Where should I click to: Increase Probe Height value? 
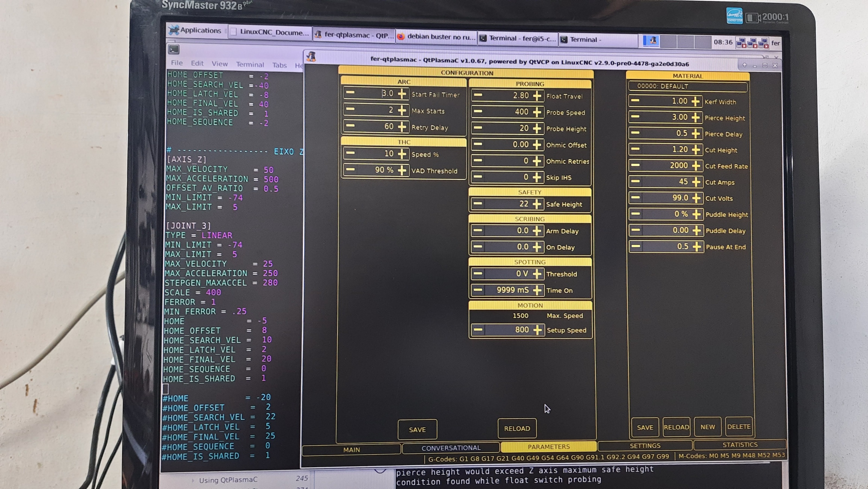pyautogui.click(x=537, y=128)
